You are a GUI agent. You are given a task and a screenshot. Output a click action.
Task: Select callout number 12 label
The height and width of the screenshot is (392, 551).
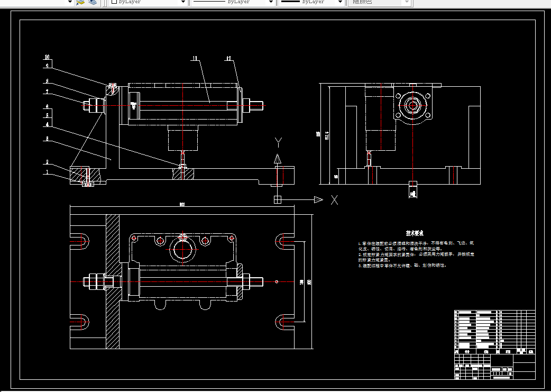pyautogui.click(x=229, y=58)
